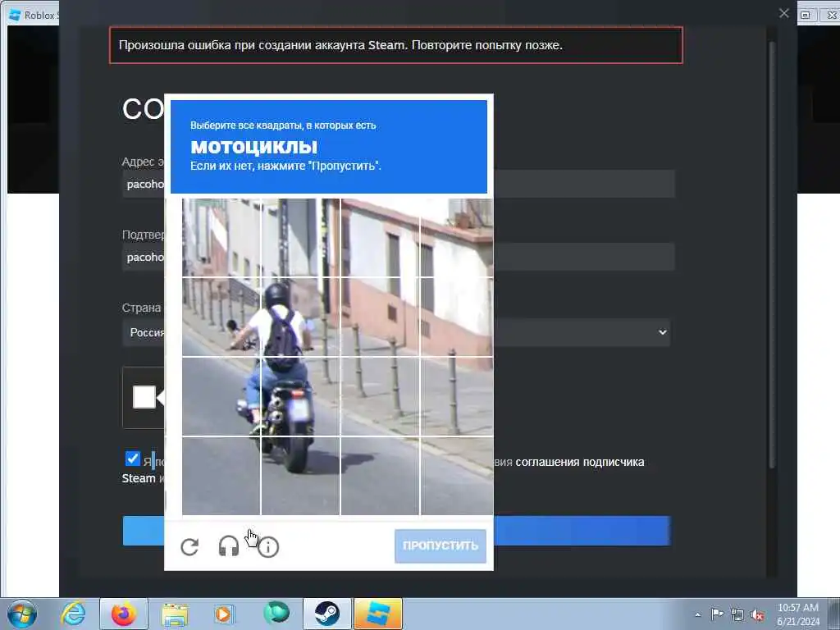The width and height of the screenshot is (840, 630).
Task: Restore down the background Roblox window
Action: [806, 15]
